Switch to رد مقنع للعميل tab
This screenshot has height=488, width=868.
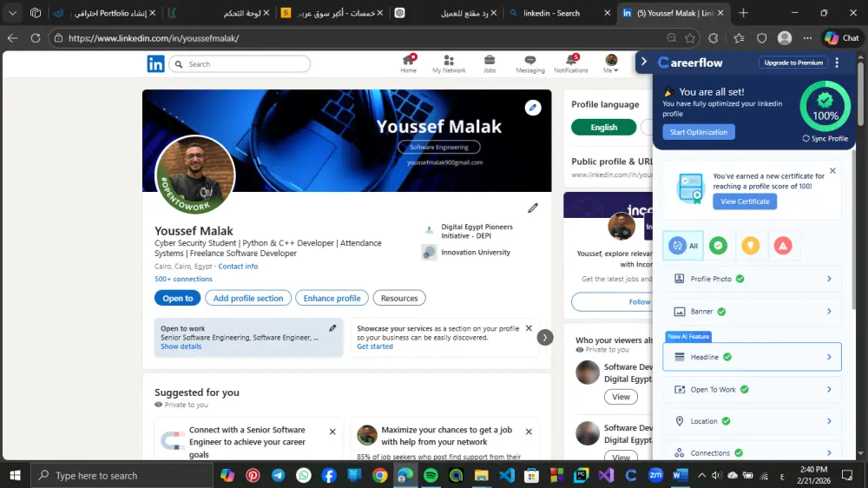(x=445, y=13)
